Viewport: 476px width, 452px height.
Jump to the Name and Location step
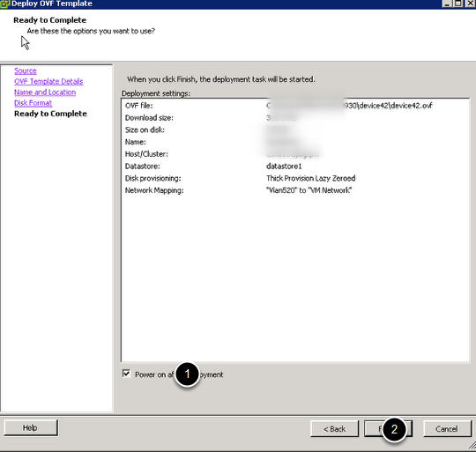point(45,93)
